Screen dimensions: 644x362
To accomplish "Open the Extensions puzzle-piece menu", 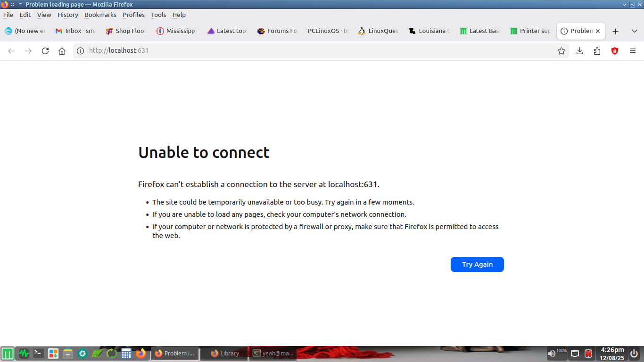I will (597, 51).
